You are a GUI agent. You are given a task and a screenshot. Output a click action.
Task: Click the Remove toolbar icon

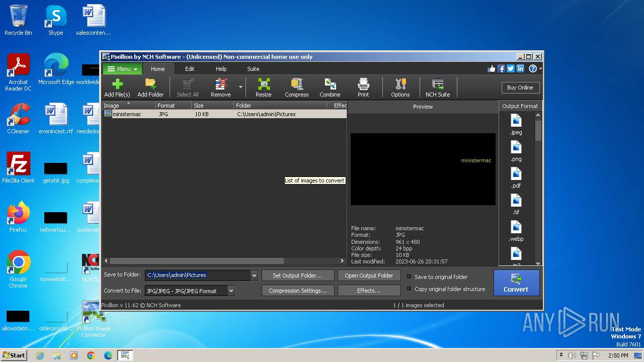point(220,87)
